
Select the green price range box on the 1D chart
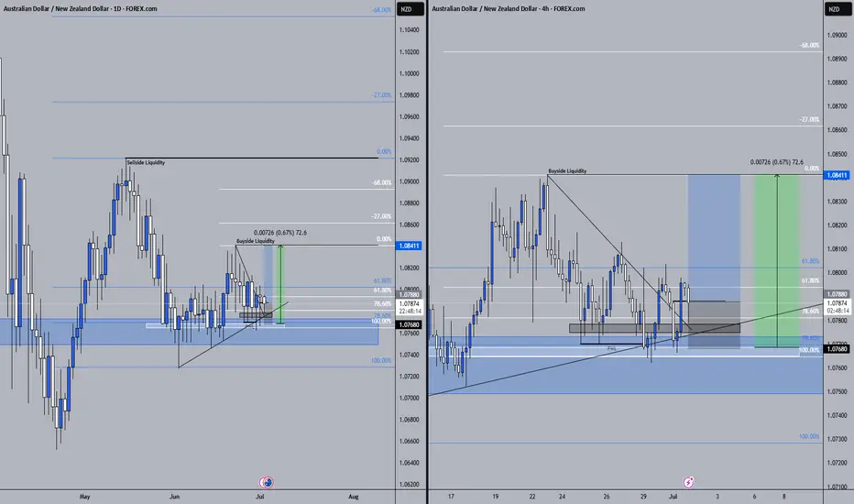click(x=280, y=285)
